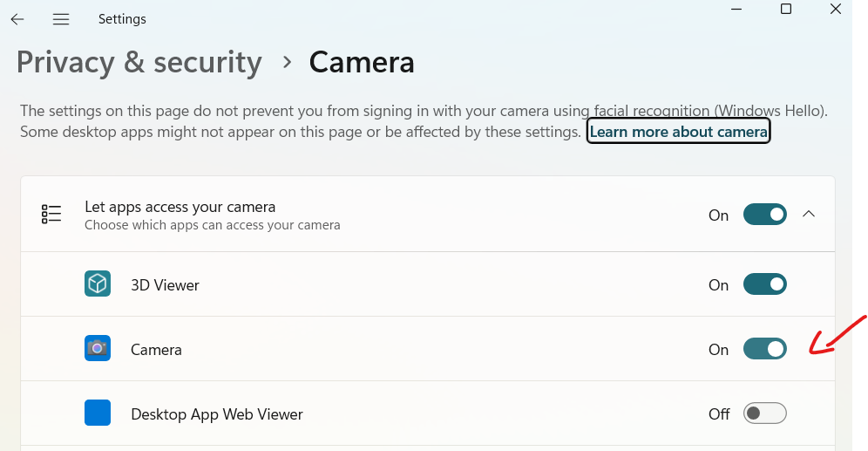Turn off Let apps access your camera
Image resolution: width=868 pixels, height=451 pixels.
tap(765, 215)
